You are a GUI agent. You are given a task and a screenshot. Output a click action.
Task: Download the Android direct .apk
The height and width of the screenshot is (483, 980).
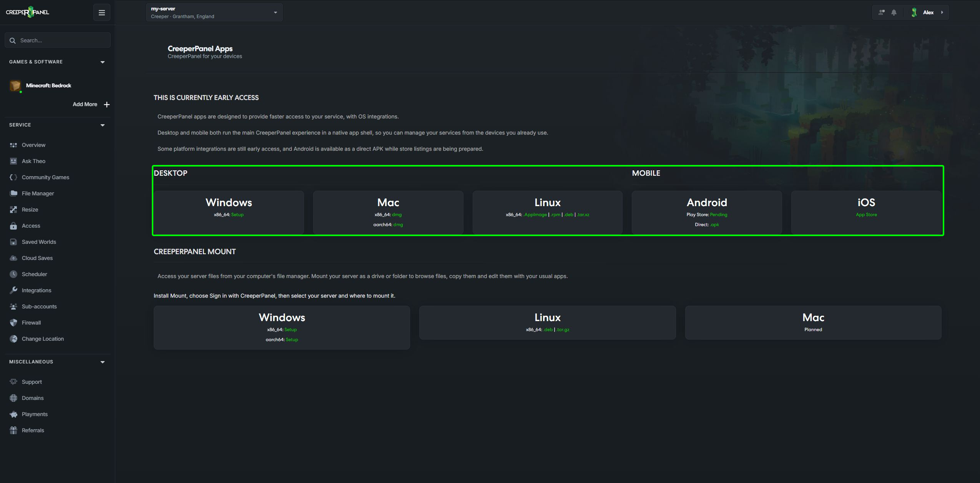(x=714, y=225)
